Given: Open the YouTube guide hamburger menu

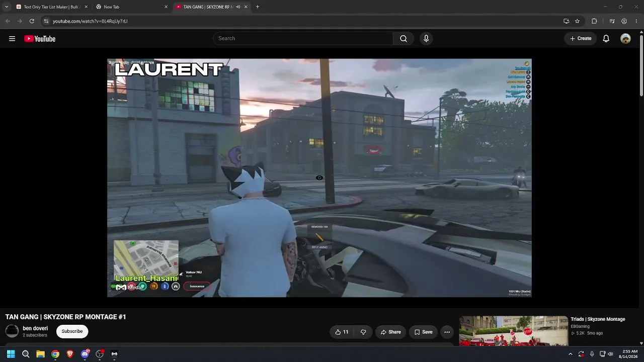Looking at the screenshot, I should point(12,39).
